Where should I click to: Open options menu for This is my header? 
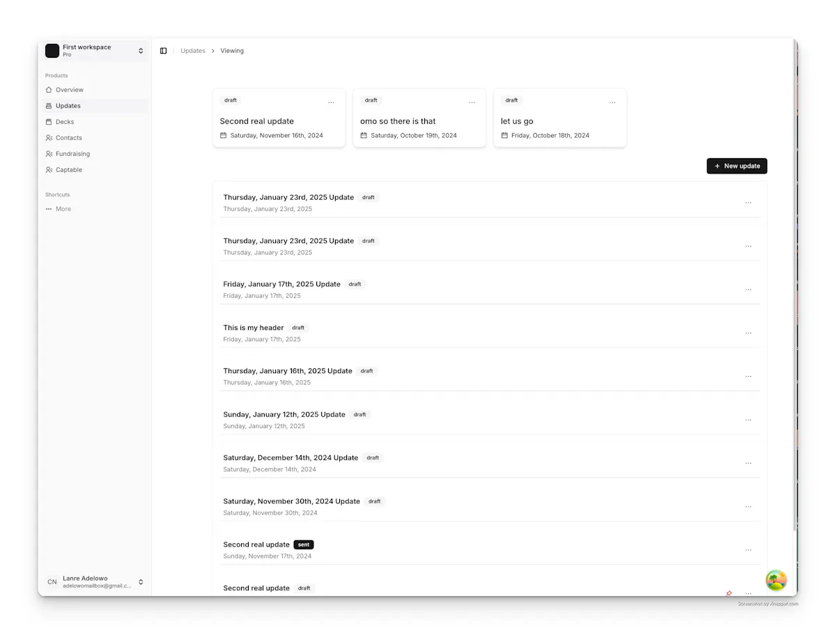[748, 333]
